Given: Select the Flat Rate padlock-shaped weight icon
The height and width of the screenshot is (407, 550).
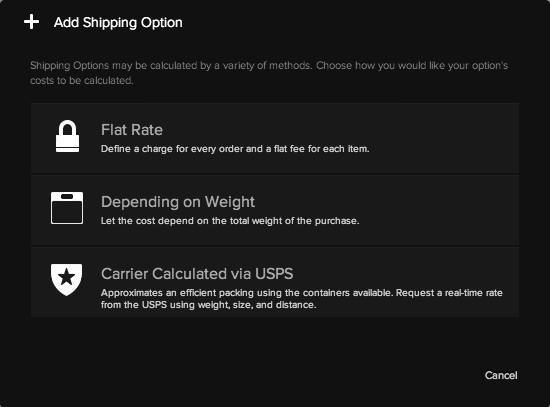Looking at the screenshot, I should [x=67, y=136].
